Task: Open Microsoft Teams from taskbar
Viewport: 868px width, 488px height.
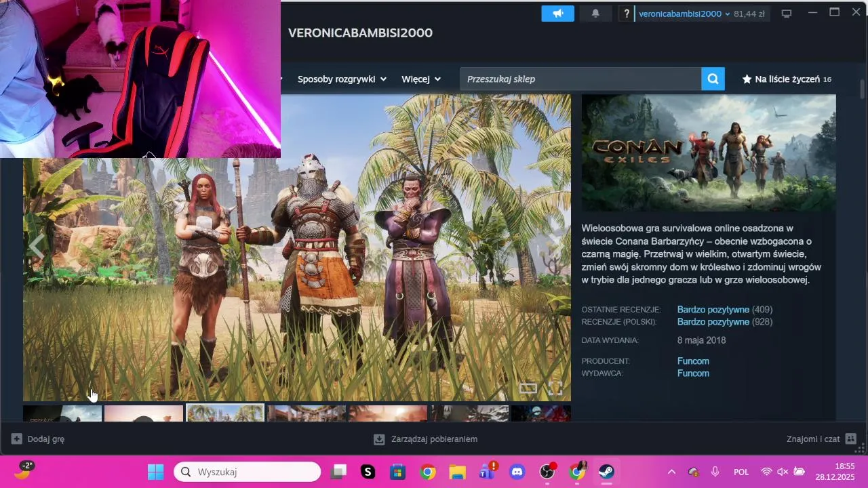Action: click(488, 472)
